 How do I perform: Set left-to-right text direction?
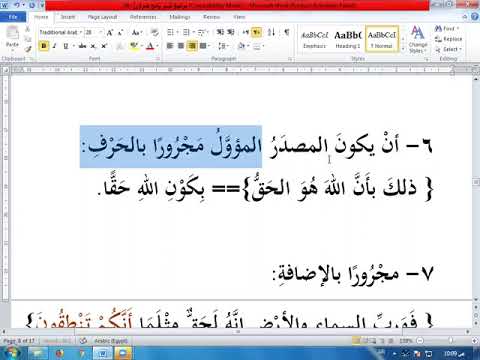[x=246, y=32]
